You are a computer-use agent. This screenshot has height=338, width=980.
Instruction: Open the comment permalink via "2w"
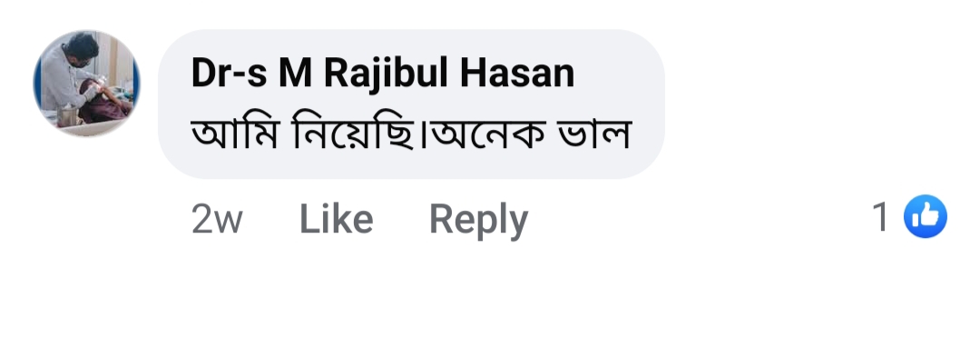pos(217,220)
